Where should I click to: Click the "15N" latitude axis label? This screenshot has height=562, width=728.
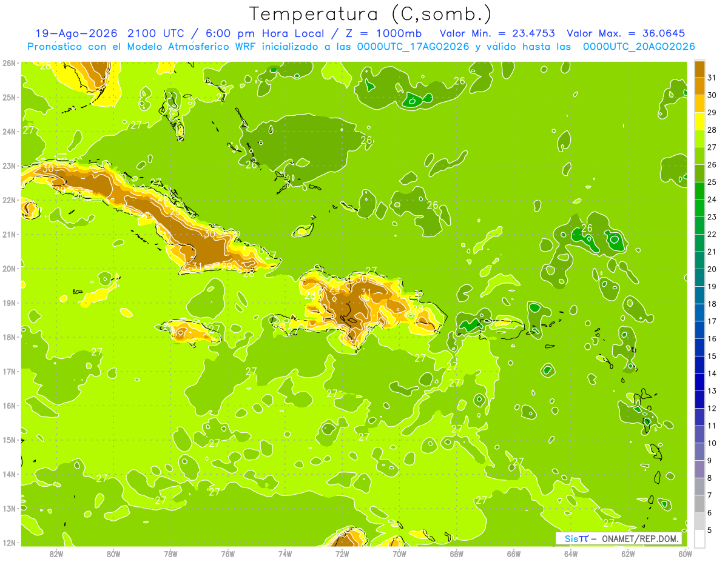click(9, 440)
